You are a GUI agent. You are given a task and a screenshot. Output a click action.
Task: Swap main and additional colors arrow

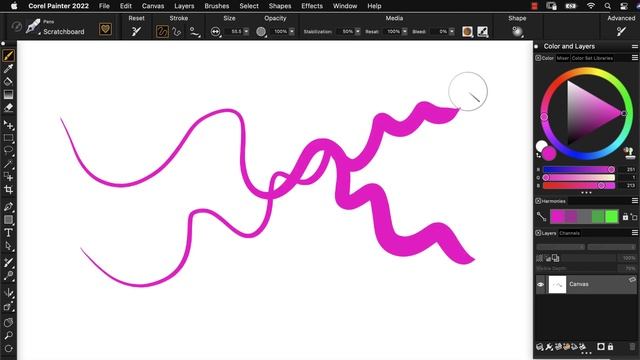[x=538, y=155]
